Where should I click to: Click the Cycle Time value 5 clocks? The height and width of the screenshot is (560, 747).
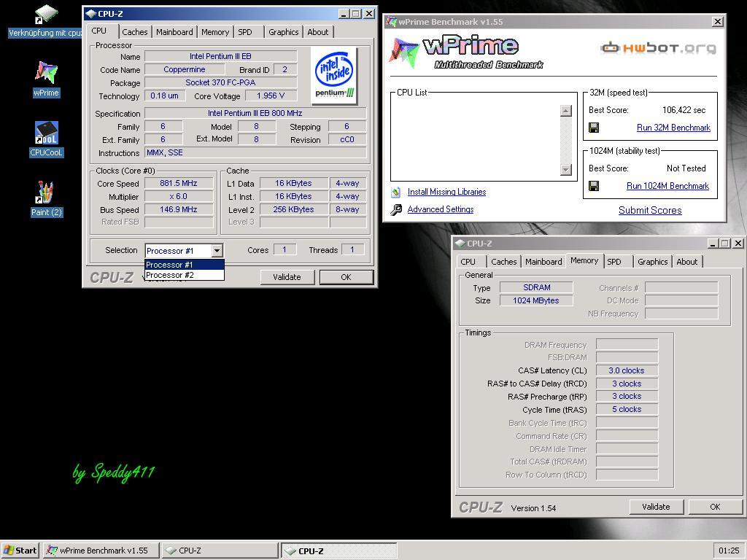click(x=627, y=409)
